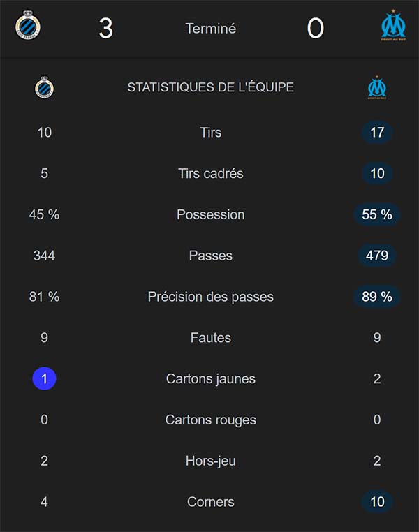Click the Hors-jeu statistic label
The width and height of the screenshot is (419, 532).
click(x=210, y=461)
